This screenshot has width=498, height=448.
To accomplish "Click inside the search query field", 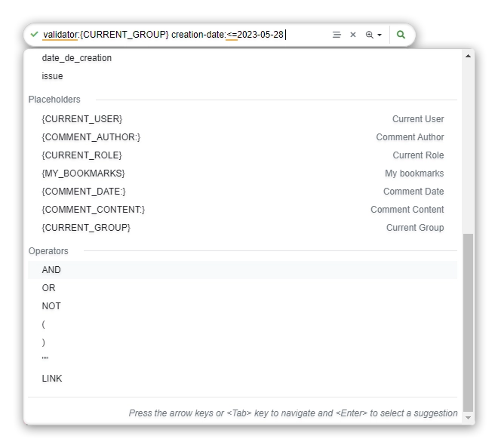I will click(x=184, y=35).
